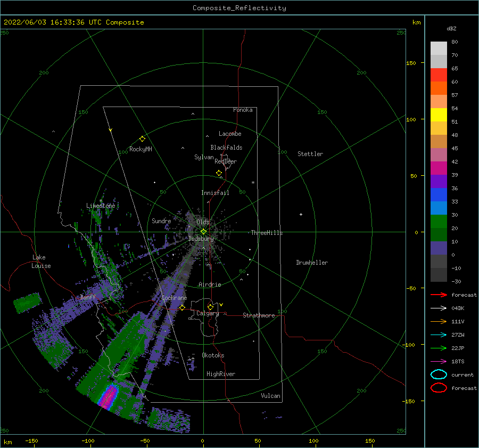This screenshot has height=448, width=479.
Task: Click the yellow radar-center diamond at Olds
Action: click(203, 232)
